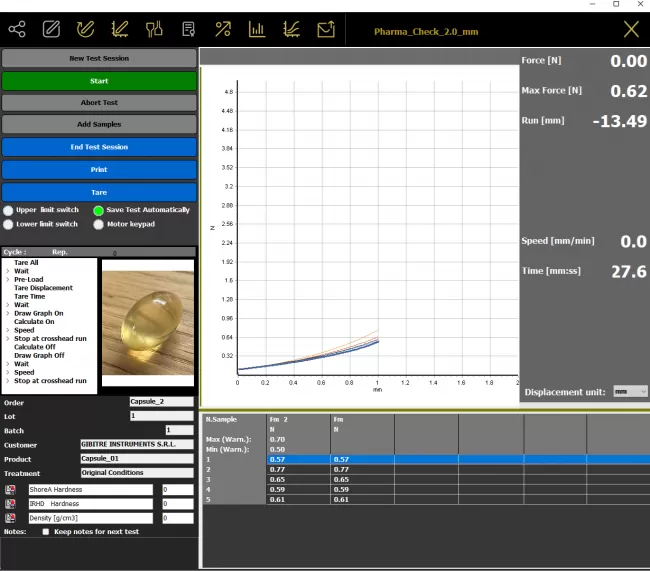Click the icon beside Density field
Viewport: 650px width, 571px height.
(10, 518)
